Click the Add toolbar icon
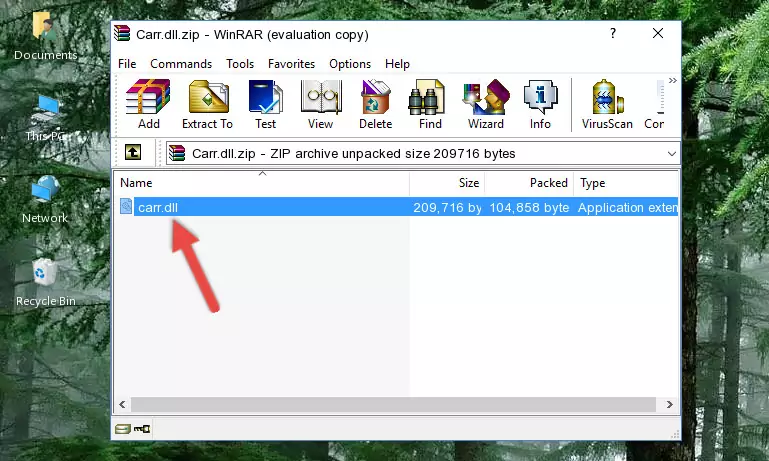Image resolution: width=769 pixels, height=461 pixels. tap(148, 104)
